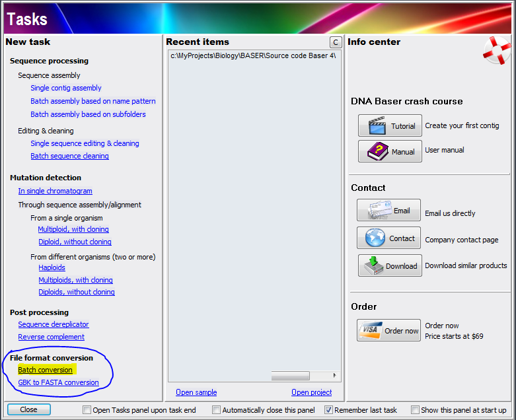Open the Contact globe button
This screenshot has height=420, width=516.
[x=388, y=238]
